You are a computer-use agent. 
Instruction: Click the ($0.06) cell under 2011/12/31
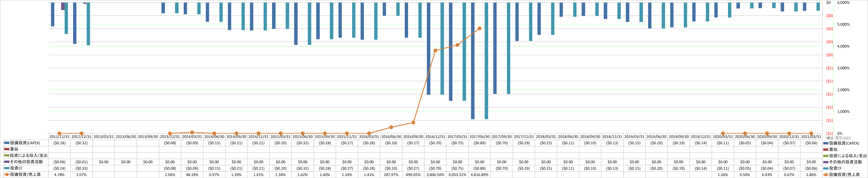59,162
